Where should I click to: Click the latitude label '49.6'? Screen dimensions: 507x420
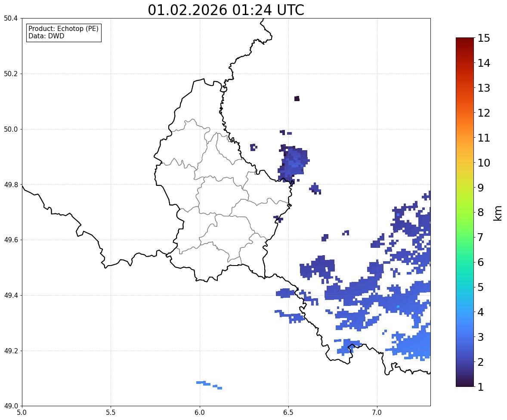tap(11, 240)
